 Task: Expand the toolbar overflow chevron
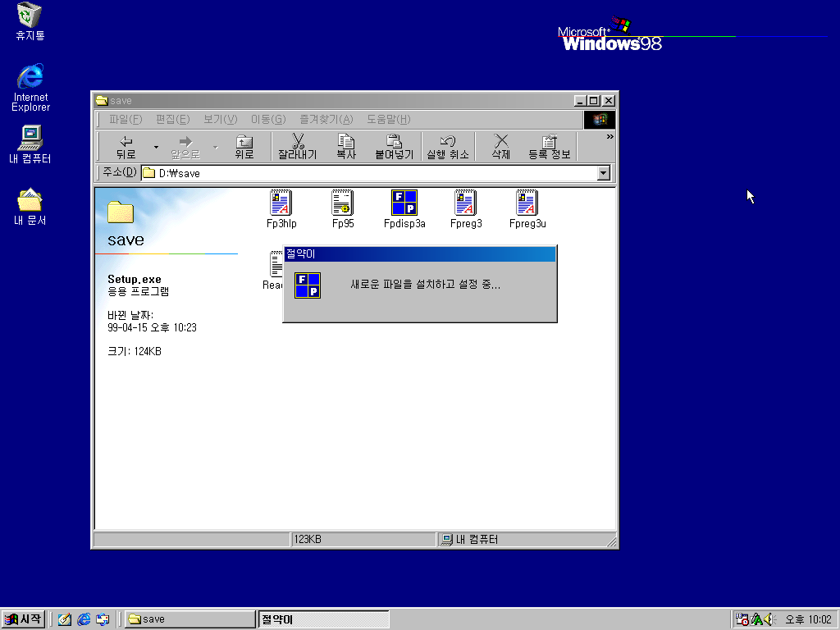point(609,137)
